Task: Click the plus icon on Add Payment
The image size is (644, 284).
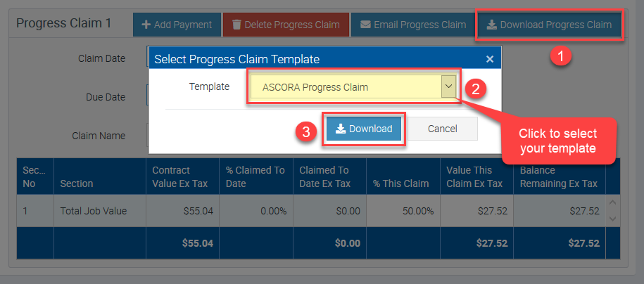Action: [x=146, y=25]
